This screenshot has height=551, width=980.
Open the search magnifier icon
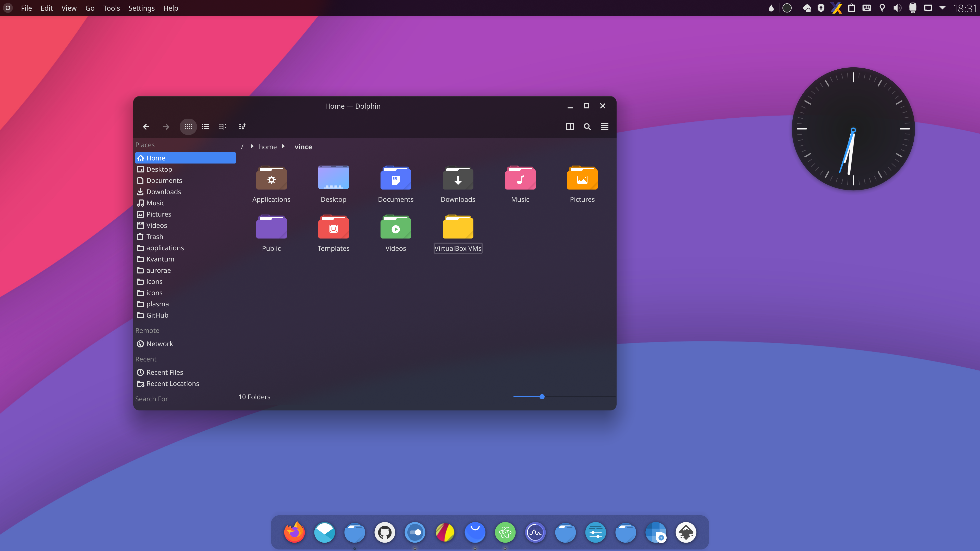coord(587,127)
